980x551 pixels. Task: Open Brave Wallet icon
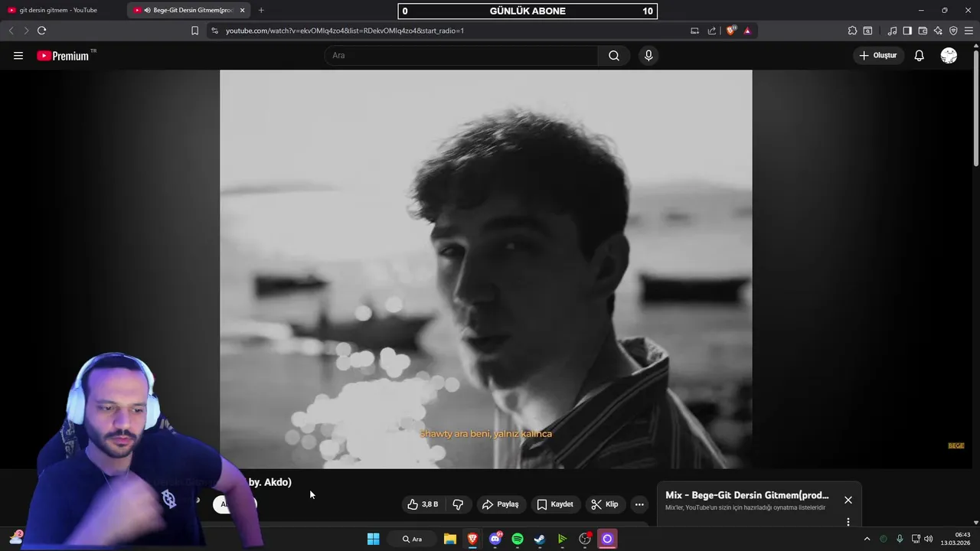[923, 31]
